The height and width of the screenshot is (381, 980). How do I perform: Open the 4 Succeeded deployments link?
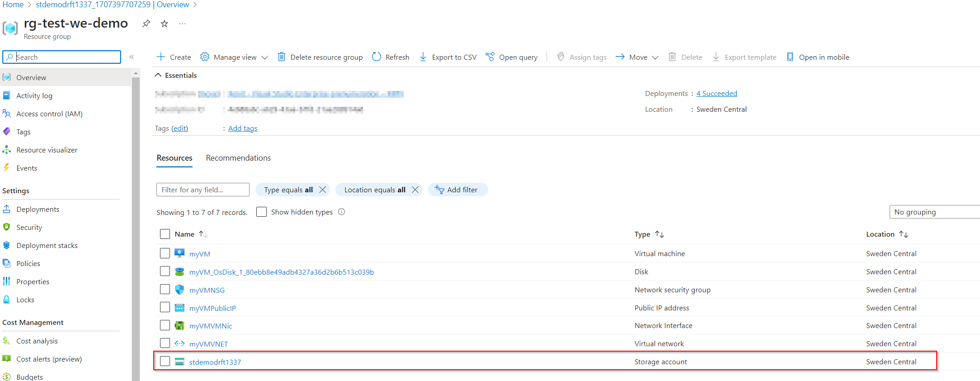pyautogui.click(x=716, y=93)
